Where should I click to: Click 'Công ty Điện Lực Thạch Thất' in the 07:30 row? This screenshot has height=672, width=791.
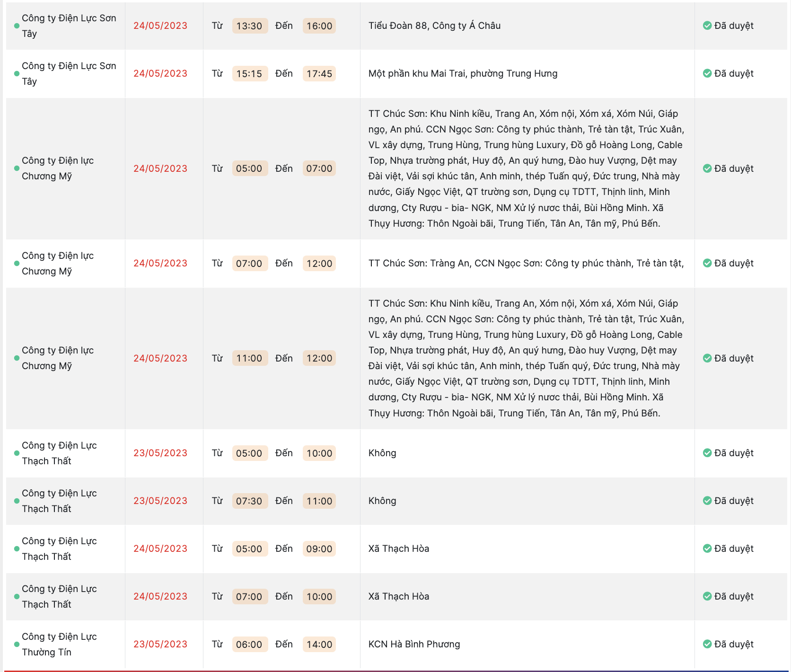59,501
